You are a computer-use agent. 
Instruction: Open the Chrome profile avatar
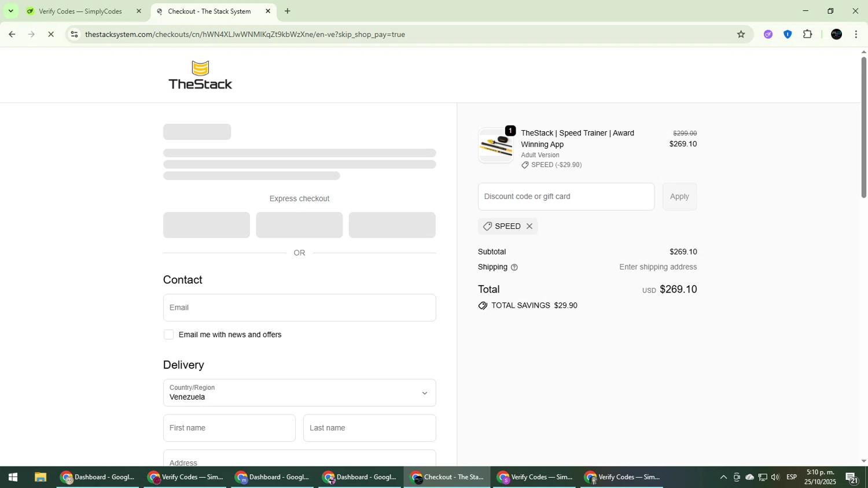pyautogui.click(x=836, y=34)
